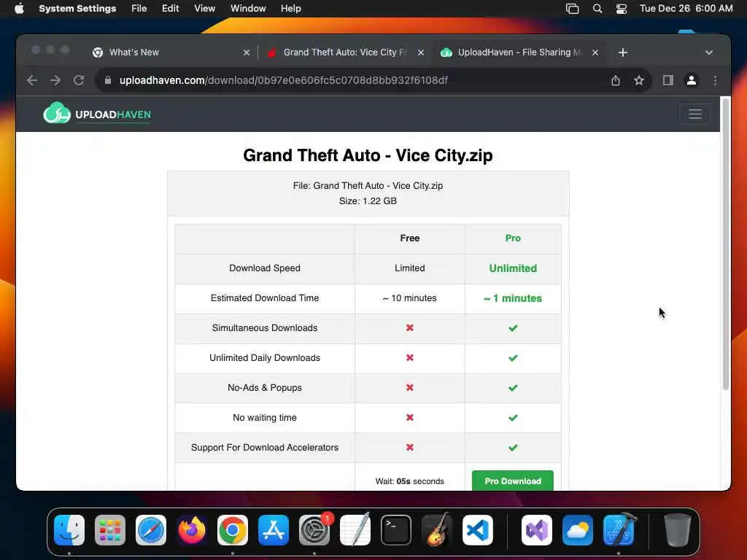Image resolution: width=747 pixels, height=560 pixels.
Task: Launch Terminal from the Dock
Action: [x=396, y=530]
